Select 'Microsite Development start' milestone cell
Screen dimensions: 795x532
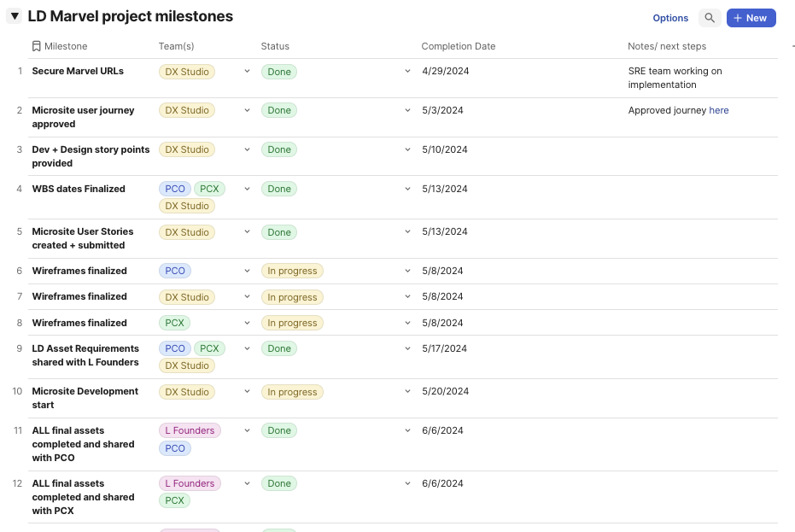pyautogui.click(x=85, y=398)
